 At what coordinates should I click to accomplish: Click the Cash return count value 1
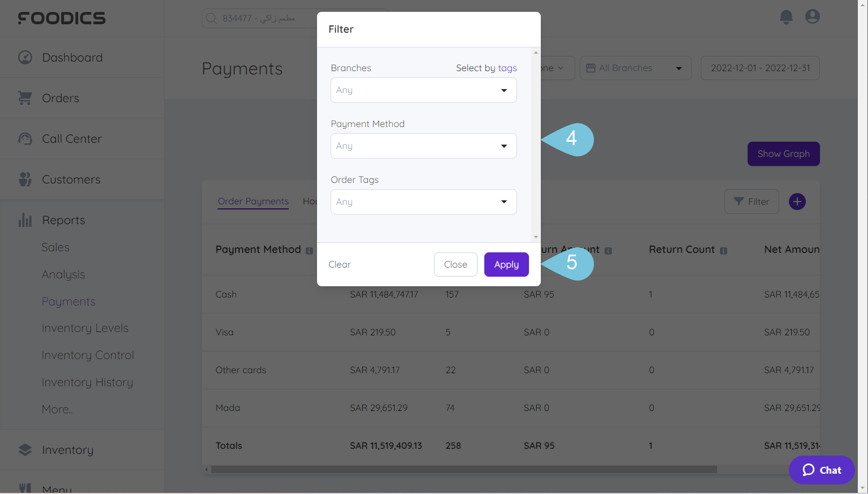650,295
